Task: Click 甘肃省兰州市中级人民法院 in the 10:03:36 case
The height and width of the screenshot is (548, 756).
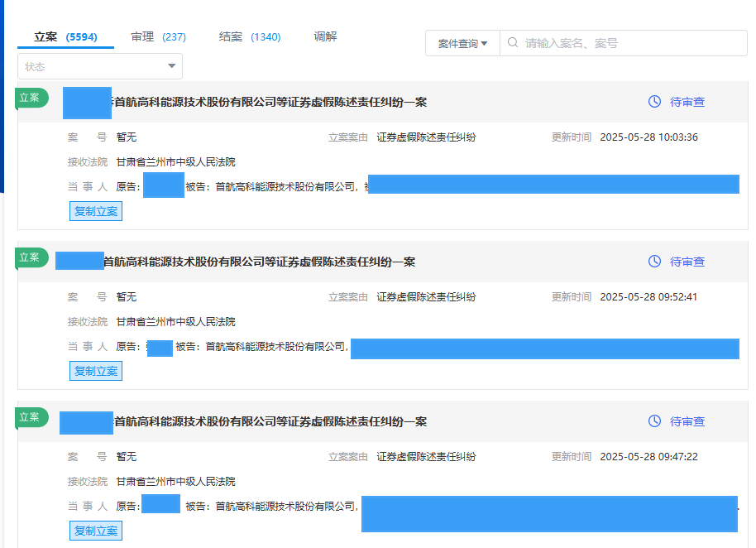Action: (x=176, y=162)
